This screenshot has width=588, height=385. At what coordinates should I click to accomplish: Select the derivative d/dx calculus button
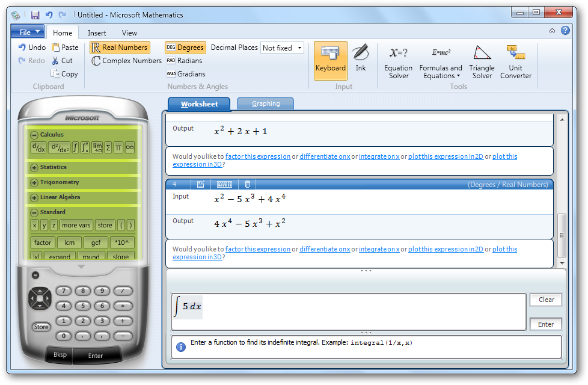tap(38, 147)
